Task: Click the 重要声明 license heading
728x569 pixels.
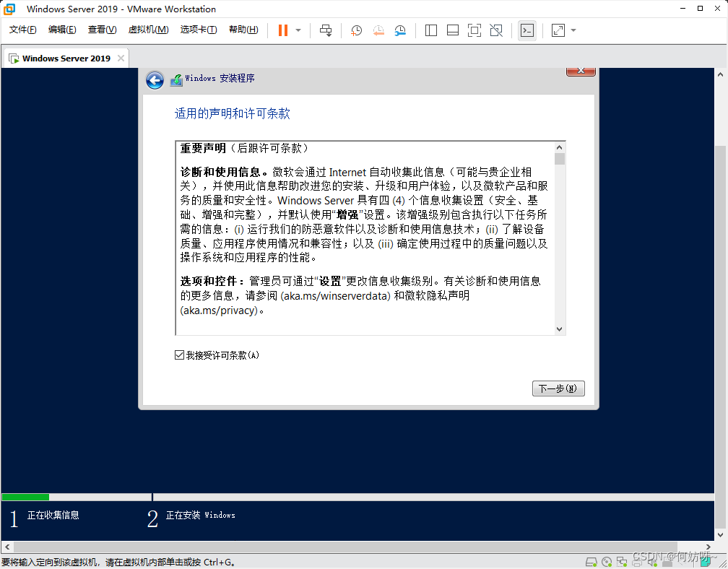Action: click(203, 149)
